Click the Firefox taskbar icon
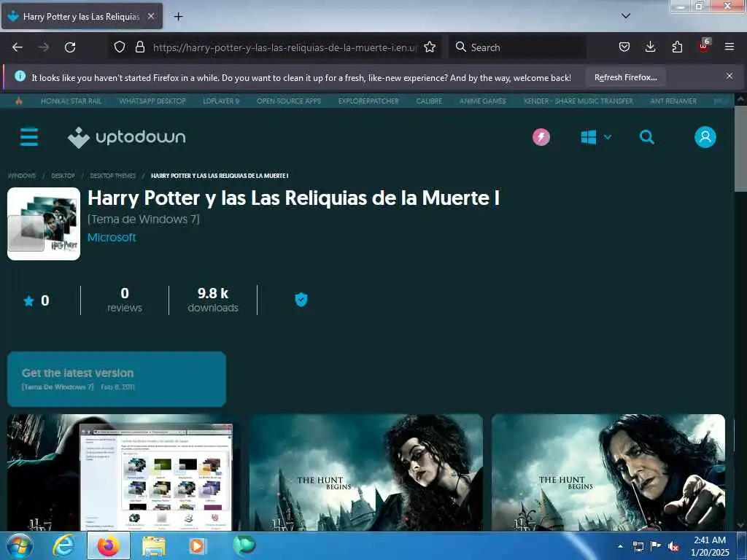747x560 pixels. pyautogui.click(x=109, y=545)
